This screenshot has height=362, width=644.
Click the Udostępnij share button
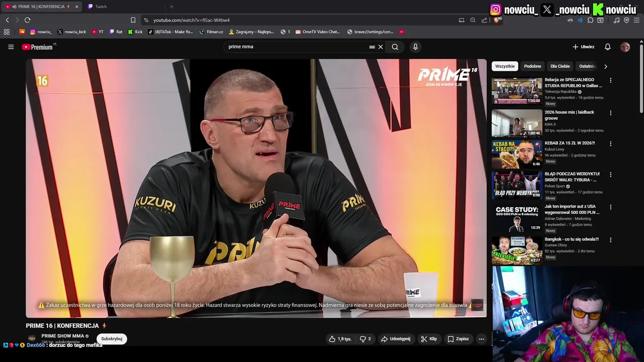click(395, 339)
